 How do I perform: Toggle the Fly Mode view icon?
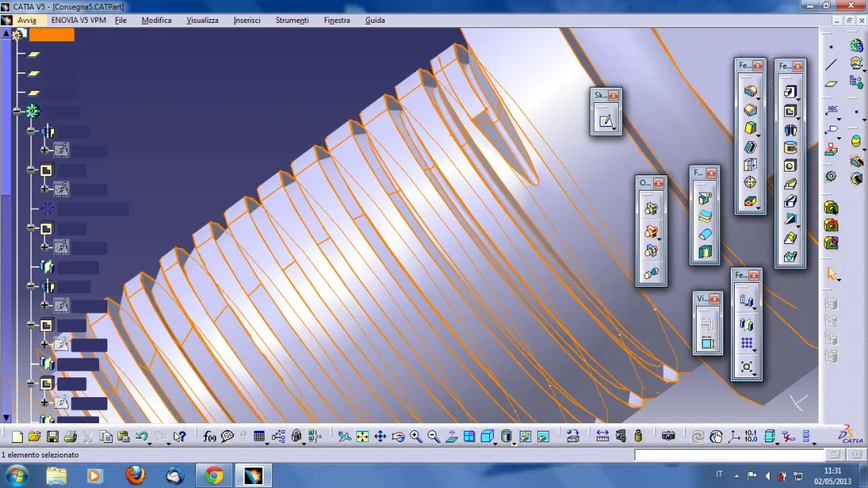click(x=344, y=436)
